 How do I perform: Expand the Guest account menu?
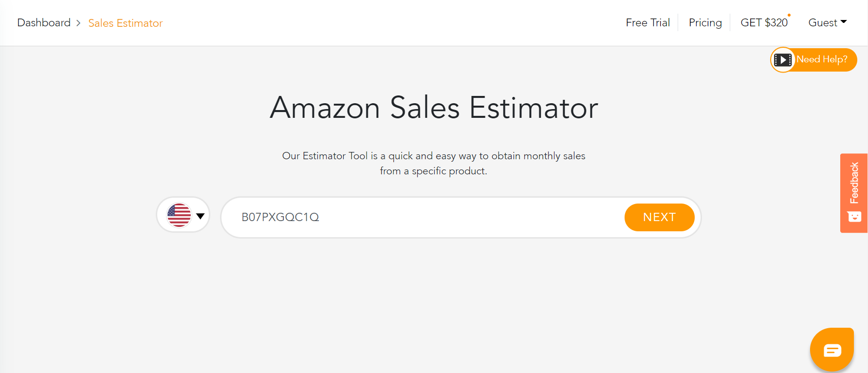tap(827, 22)
